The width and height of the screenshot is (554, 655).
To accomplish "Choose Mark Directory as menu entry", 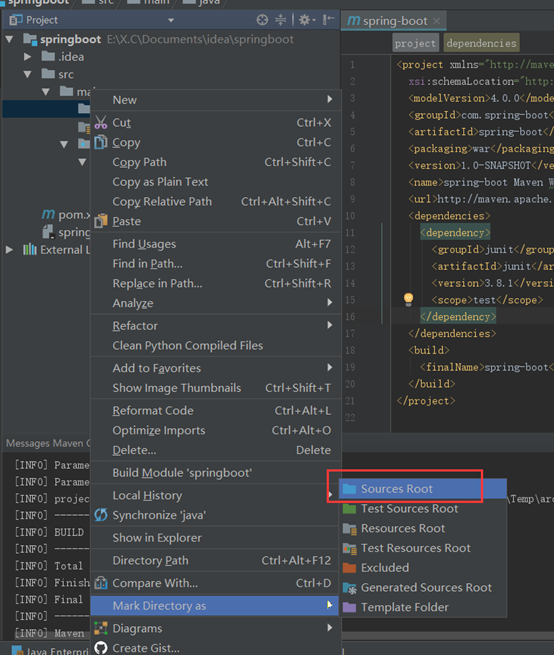I will pos(214,605).
